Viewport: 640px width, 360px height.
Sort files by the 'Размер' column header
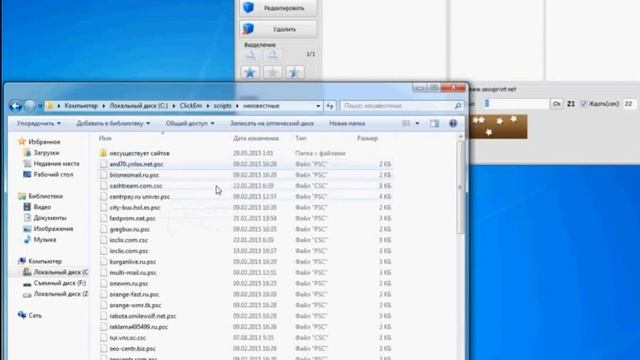point(367,138)
